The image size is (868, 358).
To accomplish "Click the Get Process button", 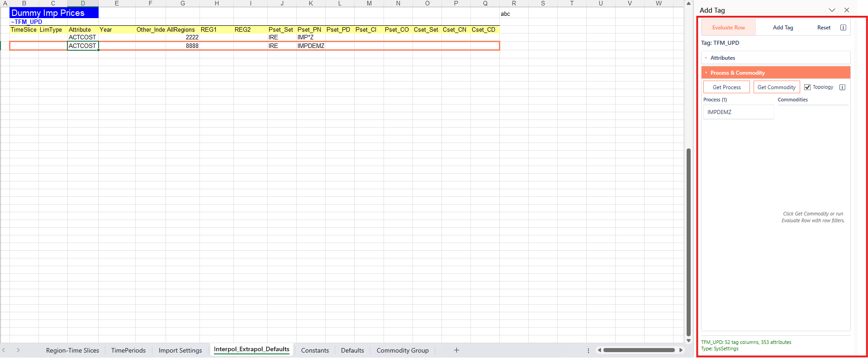I will pos(726,87).
